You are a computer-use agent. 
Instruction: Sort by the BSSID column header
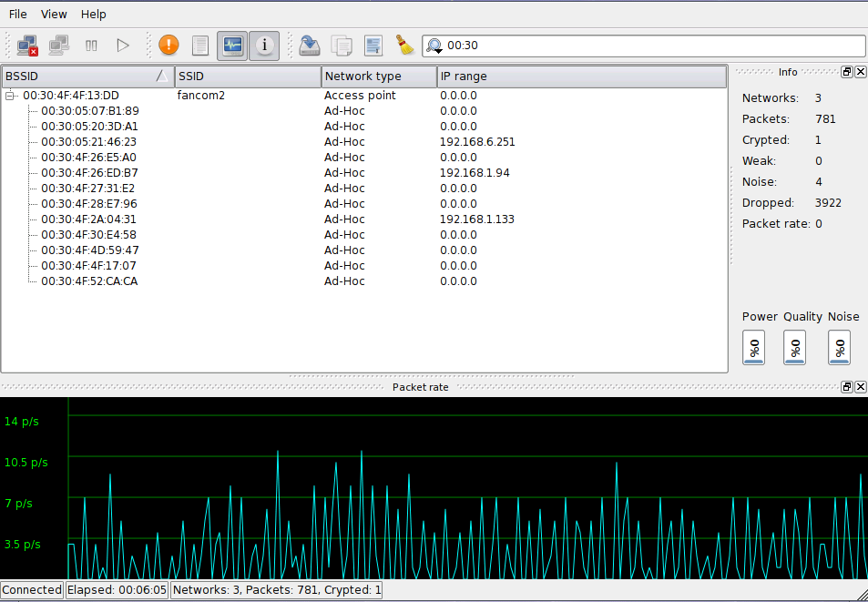(x=88, y=77)
